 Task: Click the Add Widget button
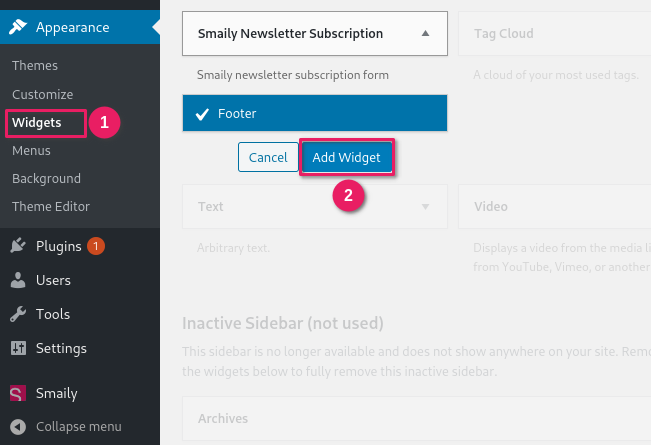pyautogui.click(x=346, y=157)
